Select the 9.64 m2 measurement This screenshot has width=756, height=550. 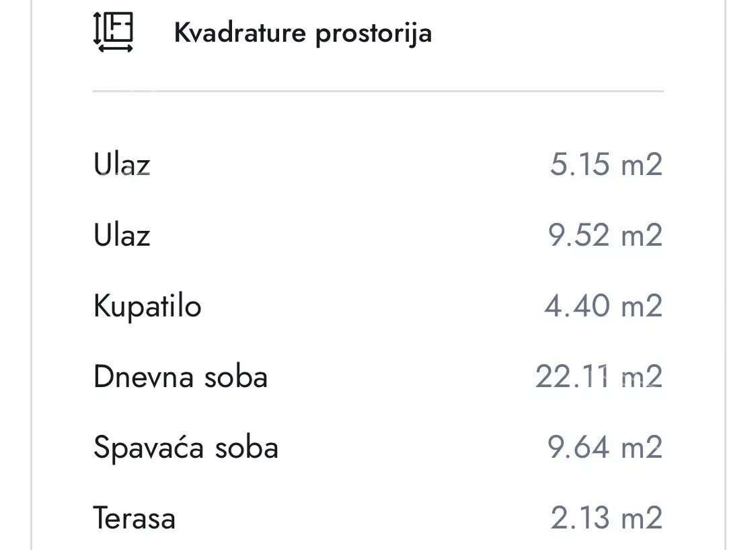(x=605, y=446)
